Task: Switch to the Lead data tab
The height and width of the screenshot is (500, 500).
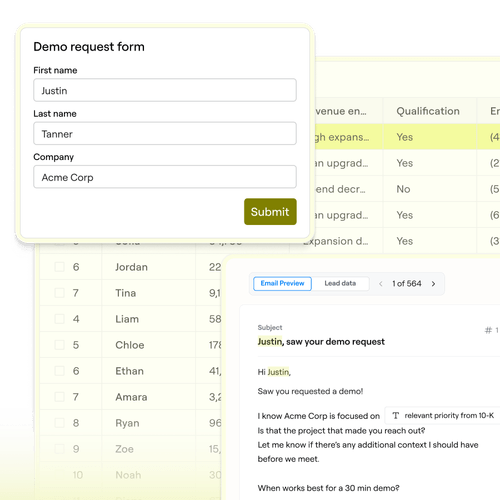Action: click(x=340, y=283)
